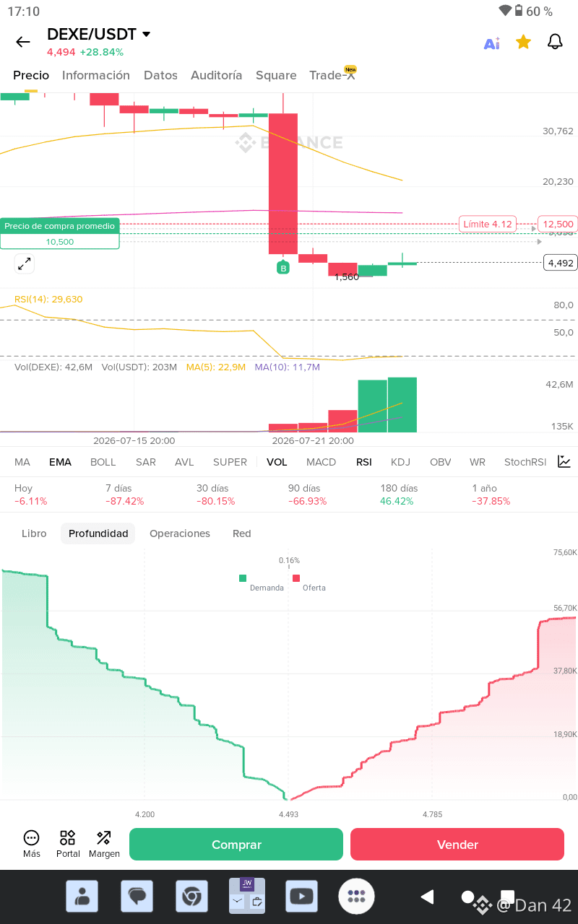Open the Square tab
This screenshot has width=578, height=924.
click(276, 75)
